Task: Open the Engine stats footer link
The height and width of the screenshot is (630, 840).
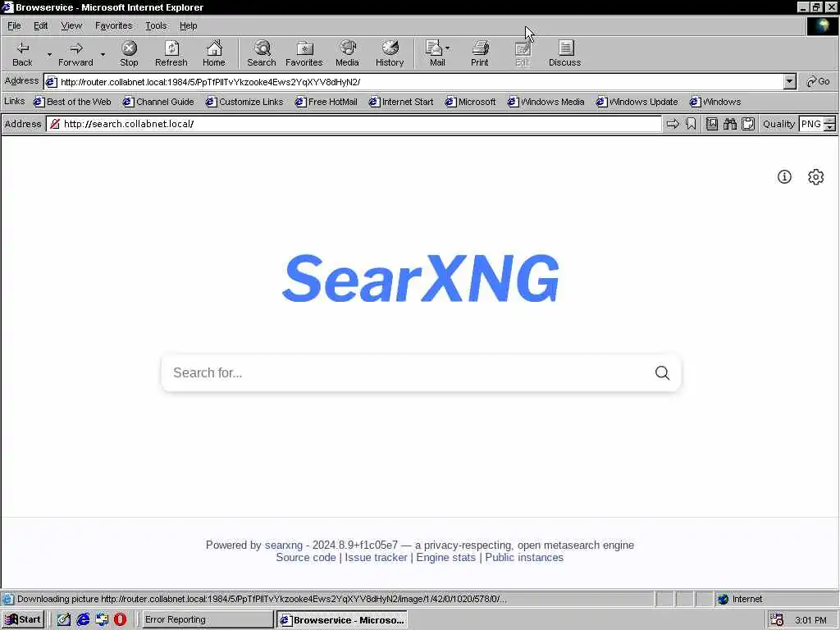Action: pyautogui.click(x=445, y=558)
